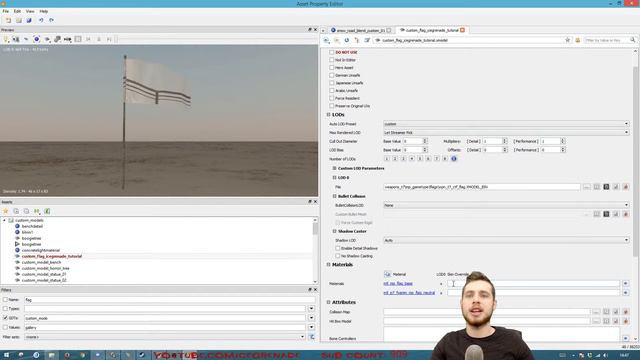This screenshot has width=640, height=360.
Task: Click the dark view icon in LOD 0 File row
Action: click(606, 187)
